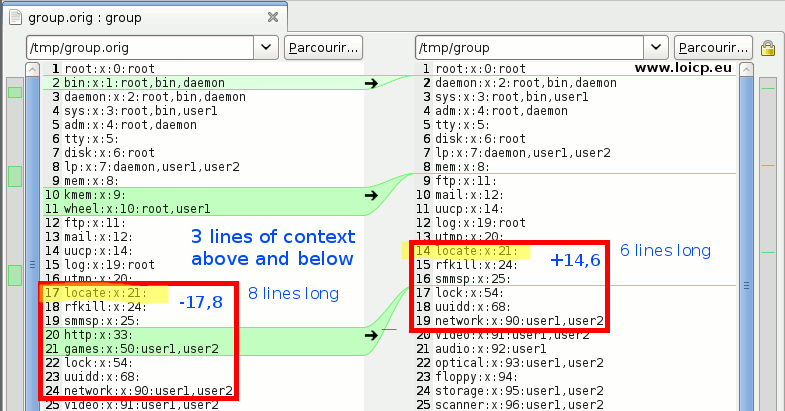The width and height of the screenshot is (785, 411).
Task: Click inside the /tmp/group.orig path field
Action: pos(140,47)
